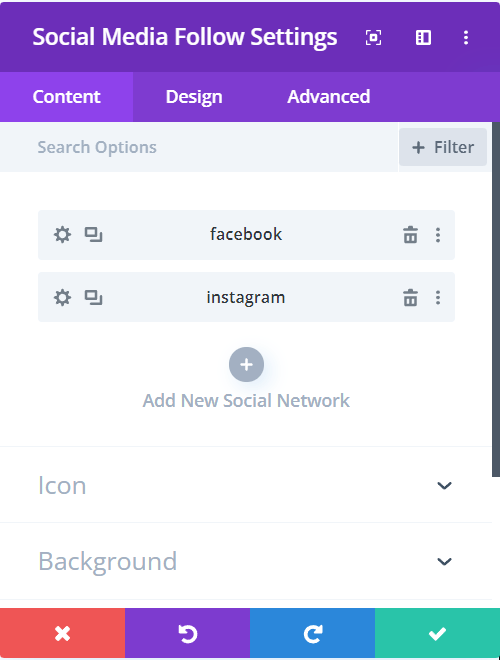Delete the instagram network item
The height and width of the screenshot is (660, 500).
point(410,298)
